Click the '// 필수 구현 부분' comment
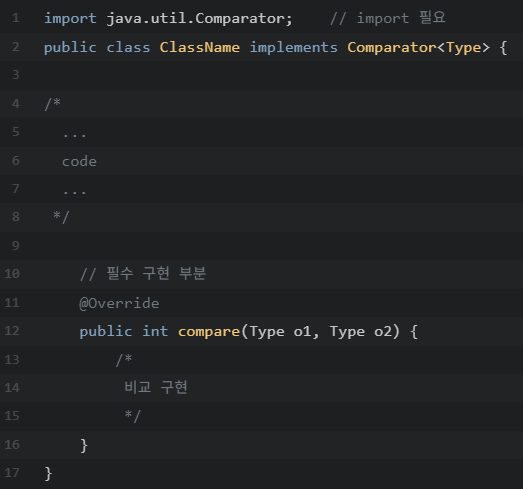 143,274
